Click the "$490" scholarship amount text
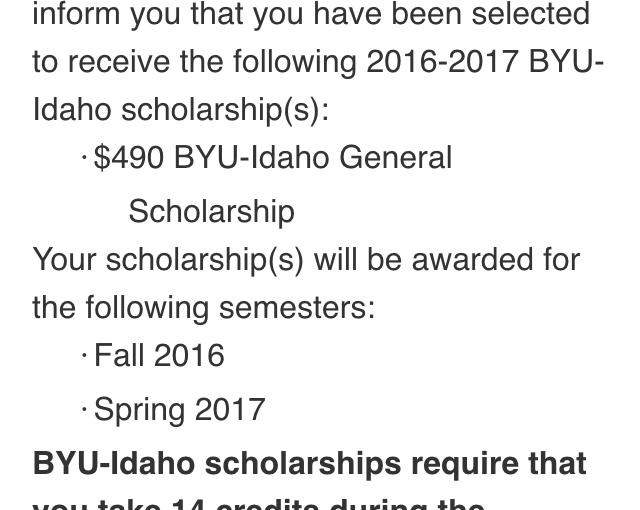 tap(129, 157)
